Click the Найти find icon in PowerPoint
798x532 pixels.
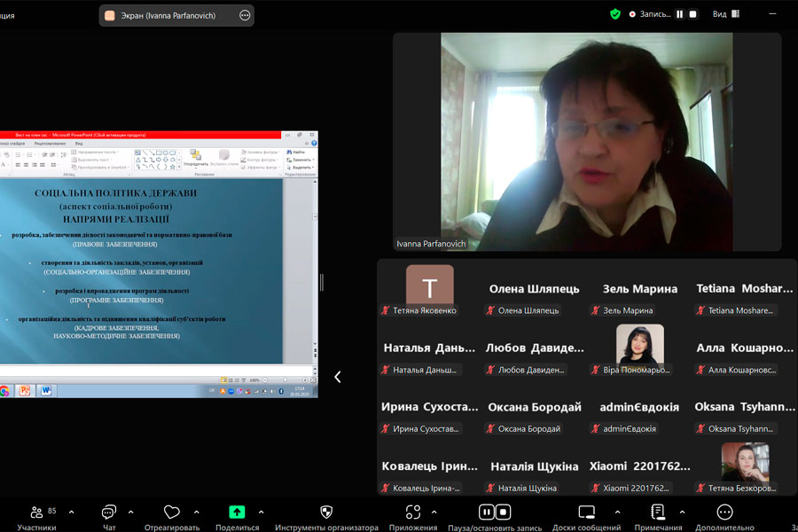click(x=295, y=152)
